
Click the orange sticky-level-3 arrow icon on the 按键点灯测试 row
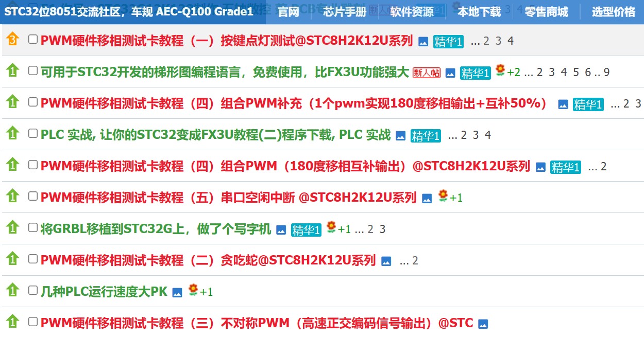click(x=12, y=40)
